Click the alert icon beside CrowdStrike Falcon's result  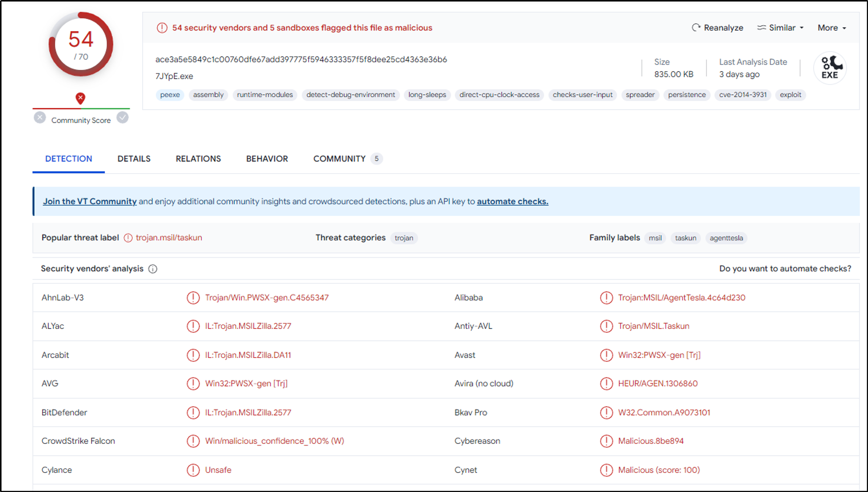click(193, 441)
